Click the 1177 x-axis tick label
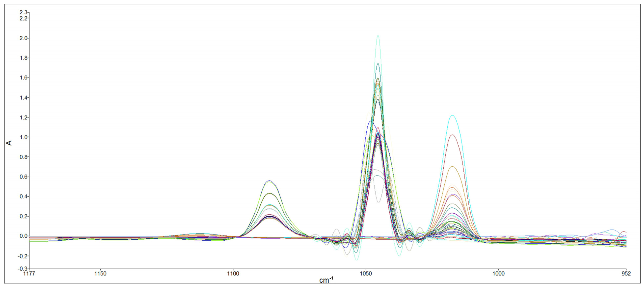Image resolution: width=644 pixels, height=288 pixels. pyautogui.click(x=29, y=274)
